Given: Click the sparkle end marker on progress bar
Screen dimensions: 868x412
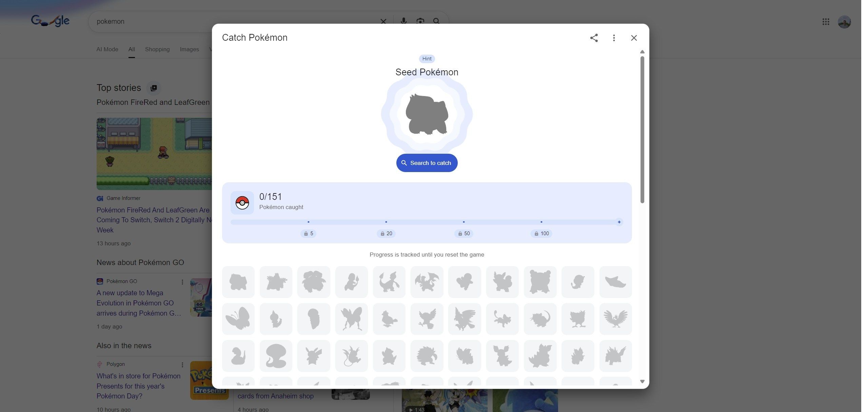Looking at the screenshot, I should click(x=619, y=222).
